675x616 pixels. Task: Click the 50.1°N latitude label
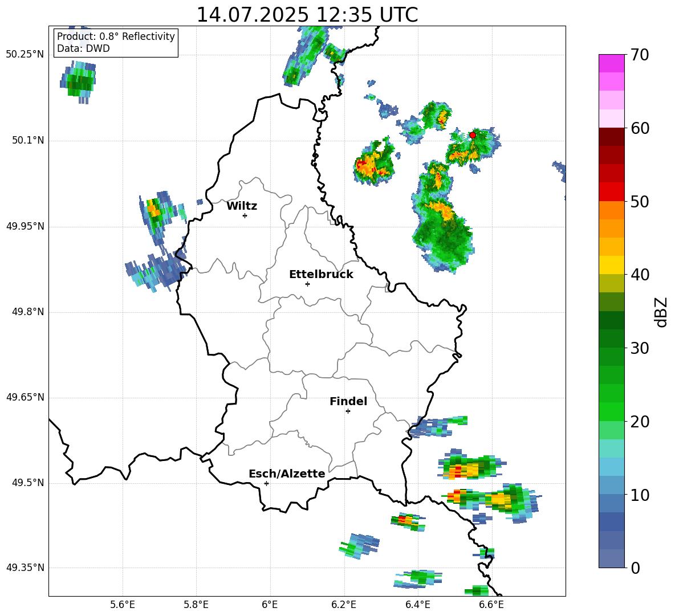(x=28, y=141)
